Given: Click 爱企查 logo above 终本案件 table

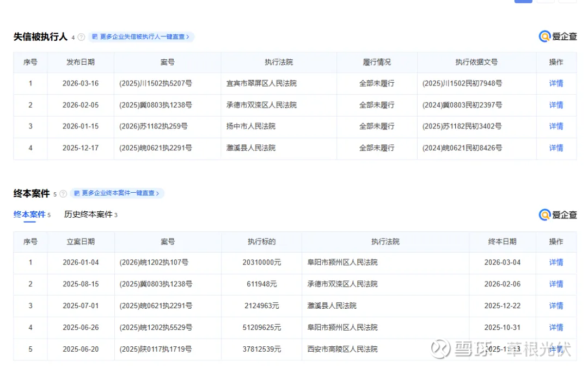Looking at the screenshot, I should click(x=558, y=215).
